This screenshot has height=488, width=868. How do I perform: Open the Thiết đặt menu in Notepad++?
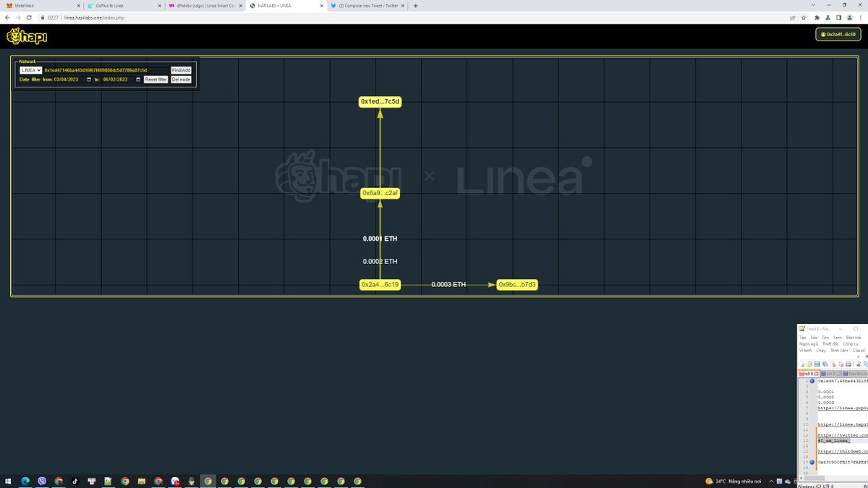click(x=830, y=344)
